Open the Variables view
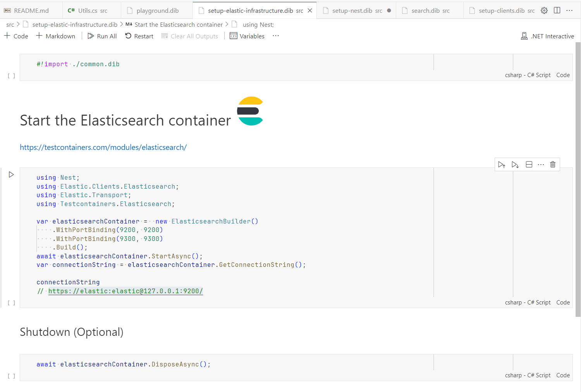Screen dimensions: 581x392 coord(247,36)
